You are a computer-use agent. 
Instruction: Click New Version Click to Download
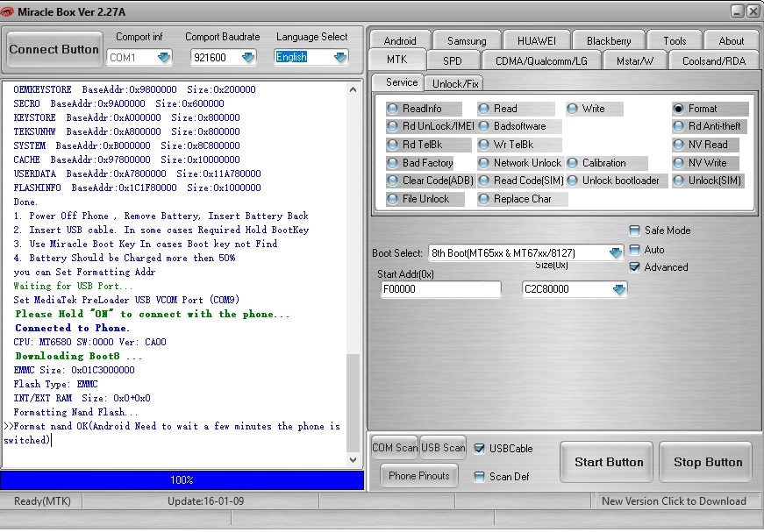coord(674,500)
